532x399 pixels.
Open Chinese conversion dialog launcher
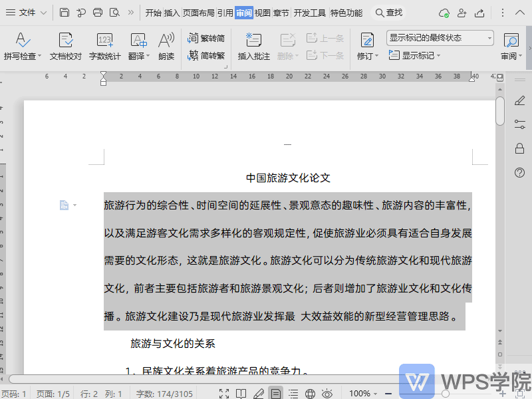click(x=225, y=67)
